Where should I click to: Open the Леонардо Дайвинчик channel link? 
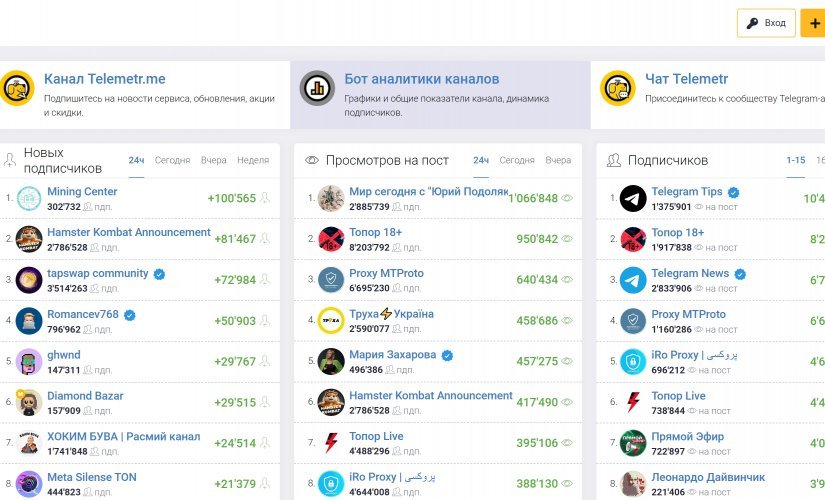click(708, 477)
